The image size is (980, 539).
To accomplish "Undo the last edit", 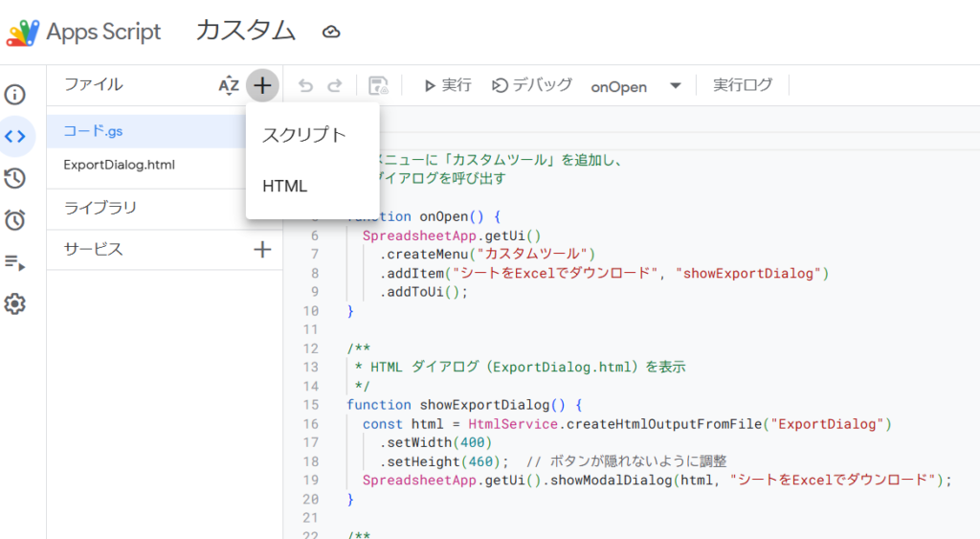I will coord(305,85).
